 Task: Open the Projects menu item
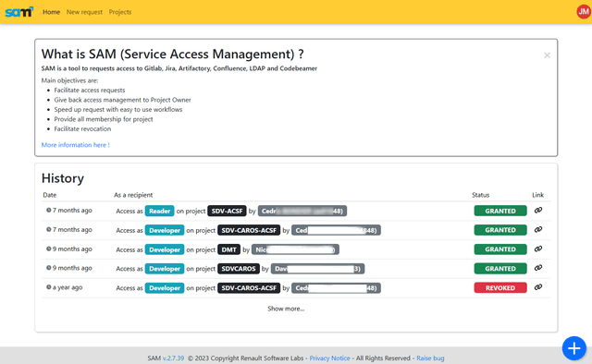(120, 12)
